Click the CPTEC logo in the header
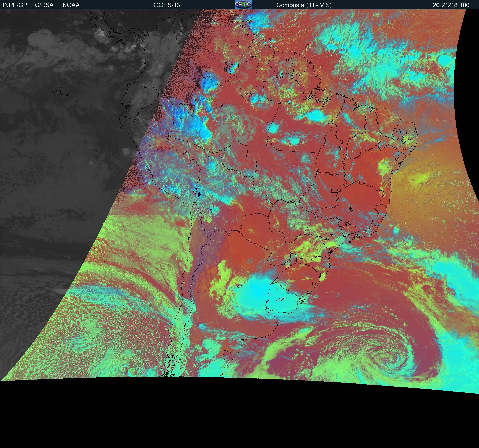This screenshot has height=448, width=479. tap(243, 5)
